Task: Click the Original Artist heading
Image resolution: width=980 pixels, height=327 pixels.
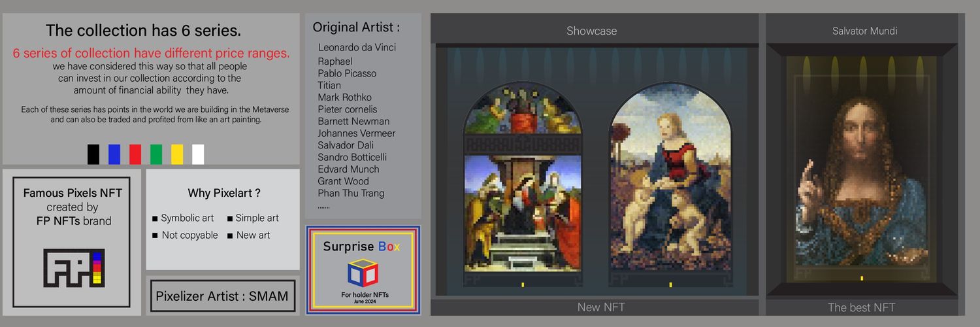Action: pyautogui.click(x=356, y=27)
